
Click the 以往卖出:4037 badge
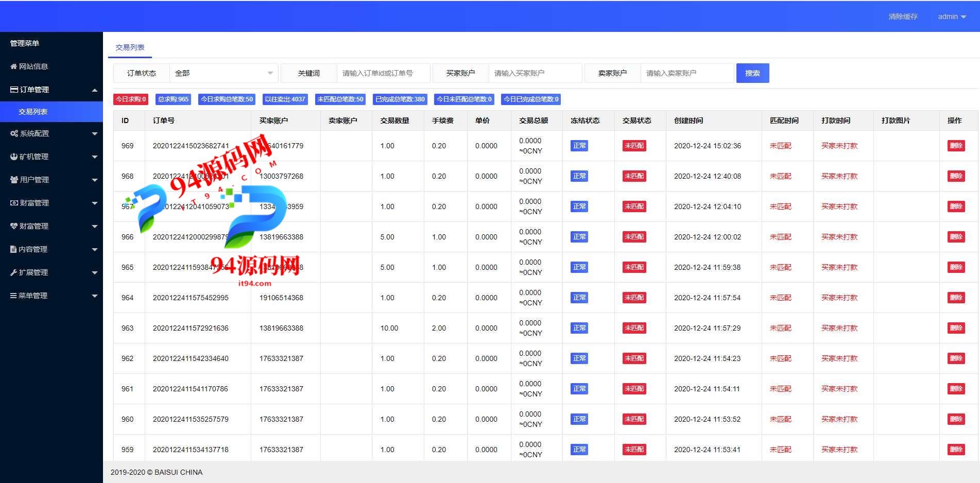pos(285,99)
